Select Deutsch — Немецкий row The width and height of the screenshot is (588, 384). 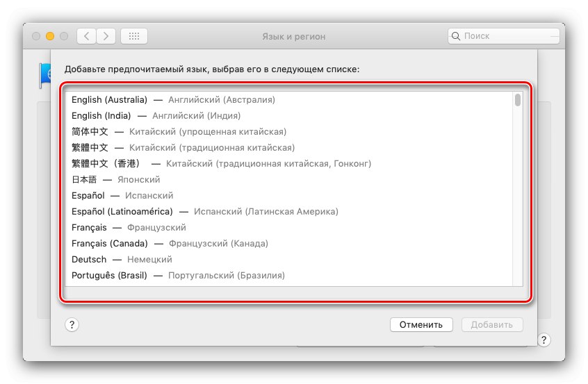click(122, 260)
